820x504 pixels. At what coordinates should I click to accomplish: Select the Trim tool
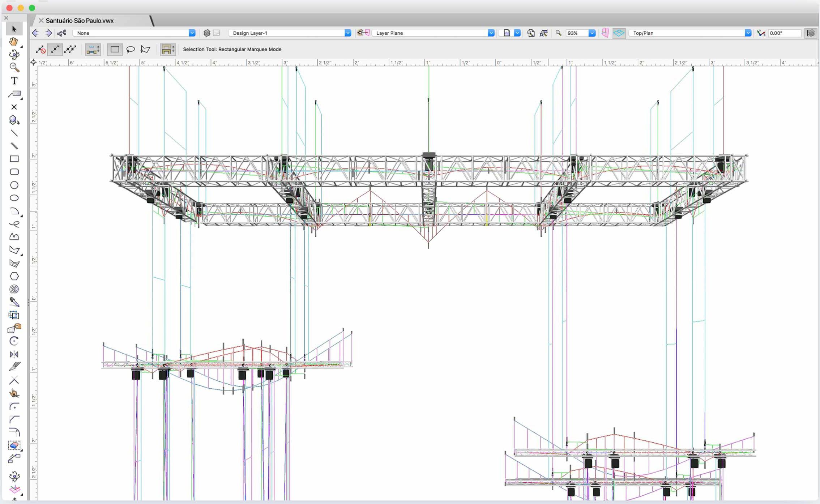pyautogui.click(x=14, y=380)
